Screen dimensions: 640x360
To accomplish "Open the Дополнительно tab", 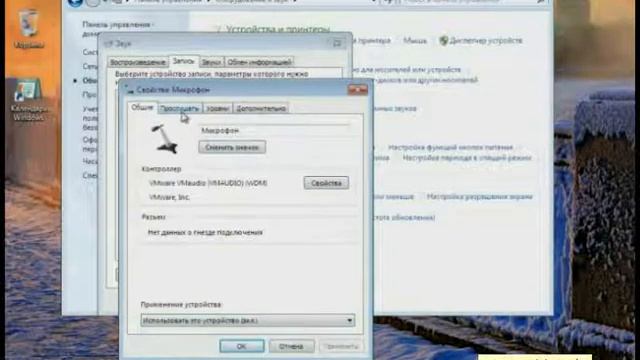I will [261, 108].
